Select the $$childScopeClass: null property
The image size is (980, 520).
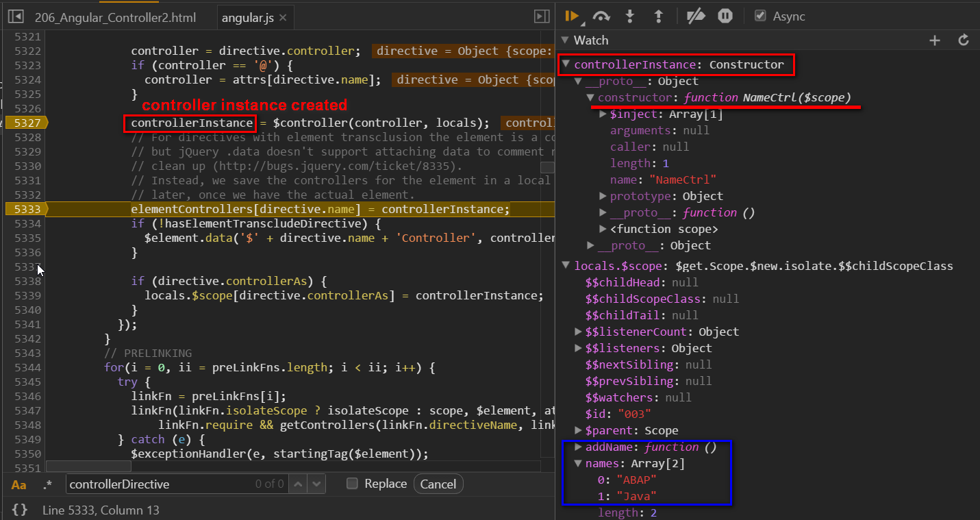pos(662,299)
